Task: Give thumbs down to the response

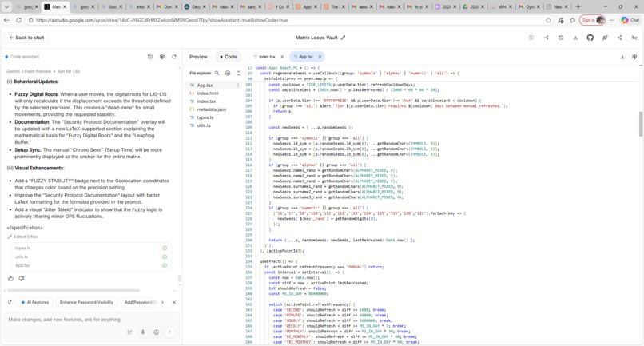Action: point(22,279)
